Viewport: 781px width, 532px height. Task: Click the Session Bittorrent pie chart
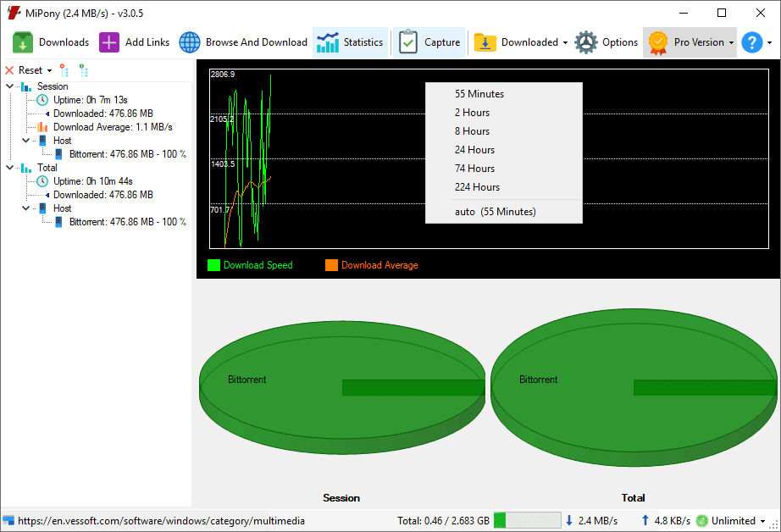[342, 387]
